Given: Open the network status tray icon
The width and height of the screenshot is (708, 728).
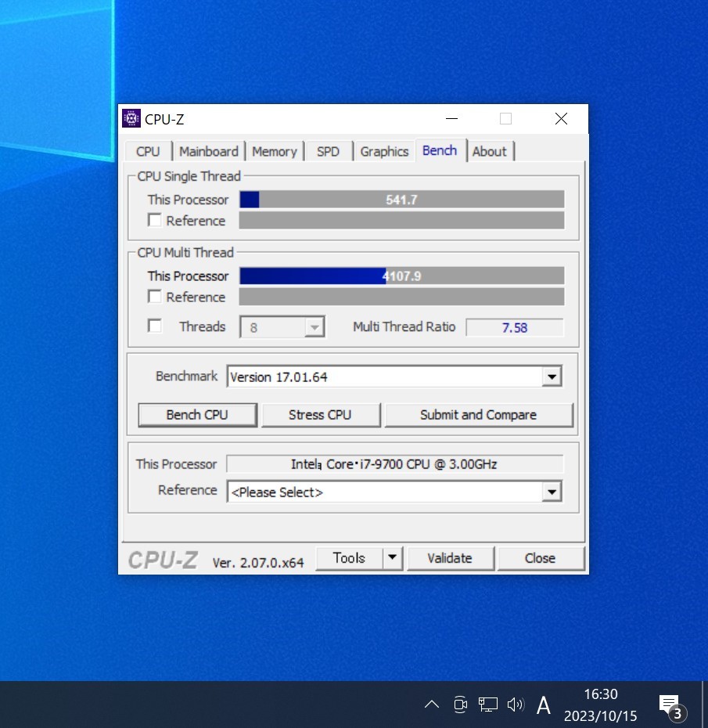Looking at the screenshot, I should (x=487, y=705).
